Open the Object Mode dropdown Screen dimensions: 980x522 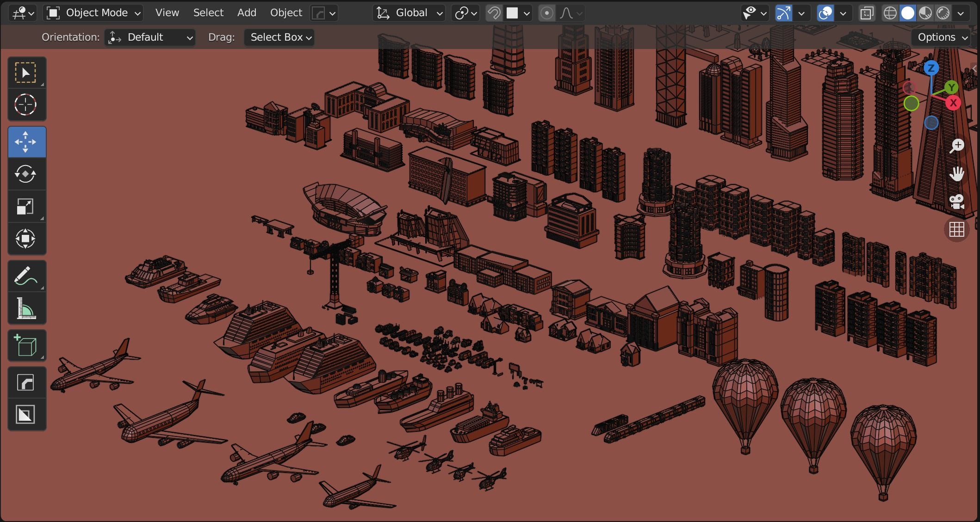point(93,13)
